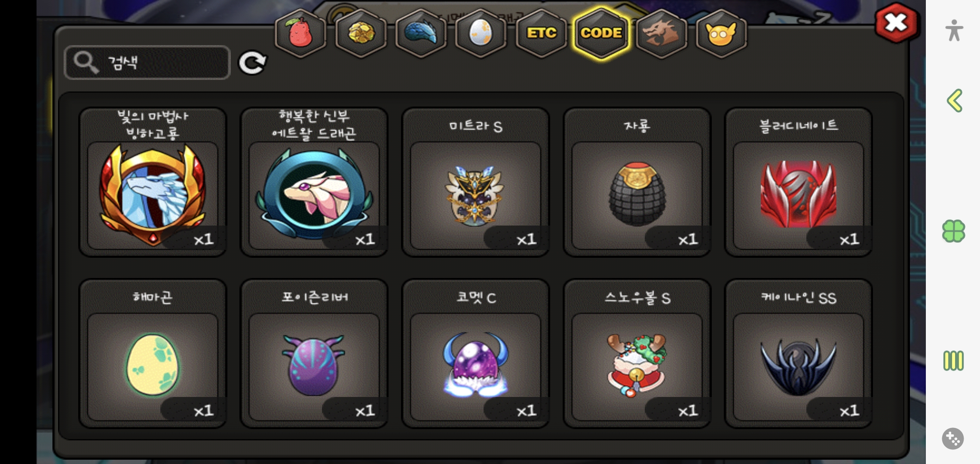Close the inventory with the red X
980x464 pixels.
pyautogui.click(x=896, y=23)
